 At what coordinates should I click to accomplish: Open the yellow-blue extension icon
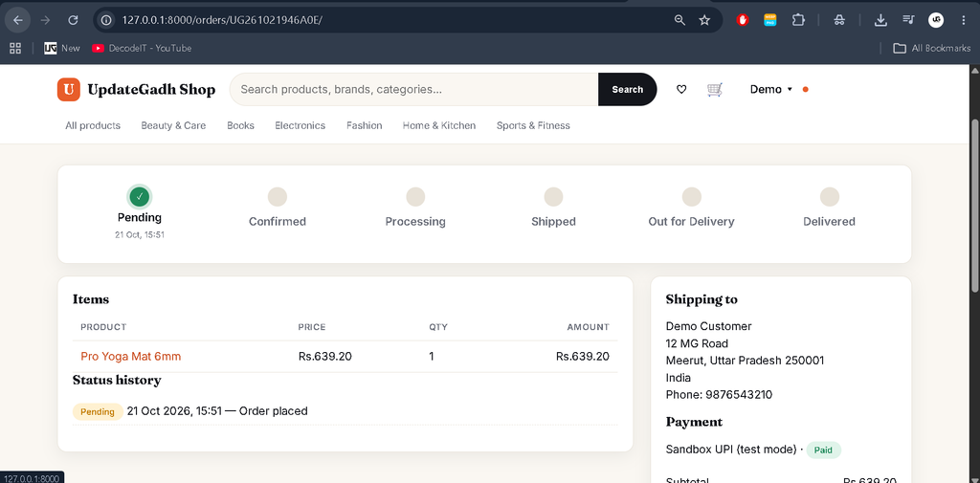pos(770,20)
